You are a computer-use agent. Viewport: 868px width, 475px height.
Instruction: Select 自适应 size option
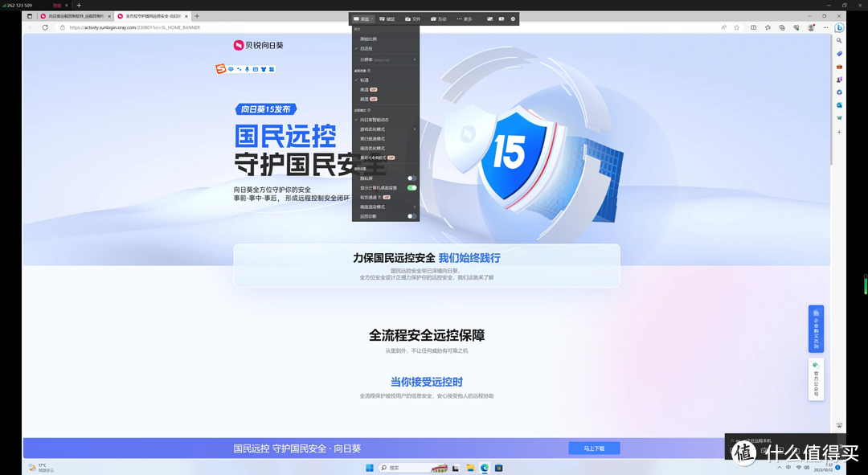(386, 49)
